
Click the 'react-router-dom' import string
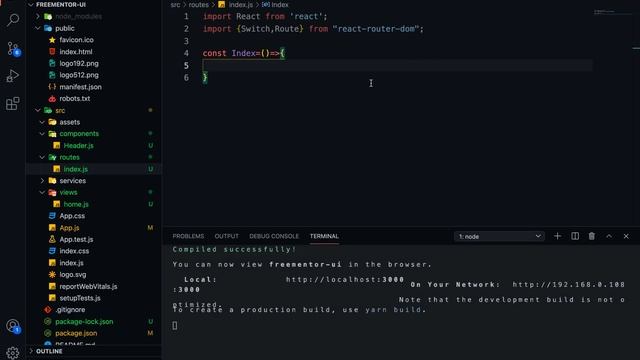coord(376,29)
